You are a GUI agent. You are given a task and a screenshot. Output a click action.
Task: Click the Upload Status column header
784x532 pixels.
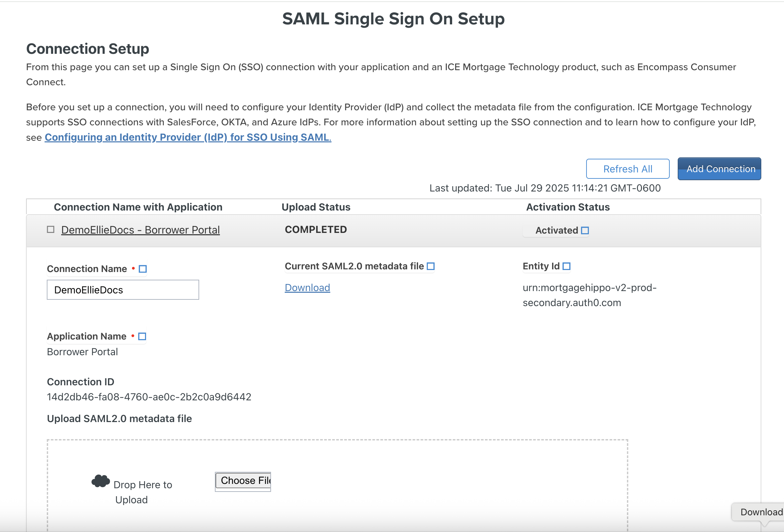316,207
